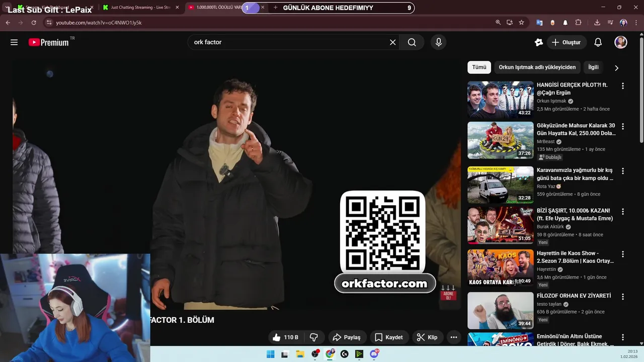This screenshot has height=362, width=644.
Task: Save the video with Kaydet
Action: (x=389, y=337)
